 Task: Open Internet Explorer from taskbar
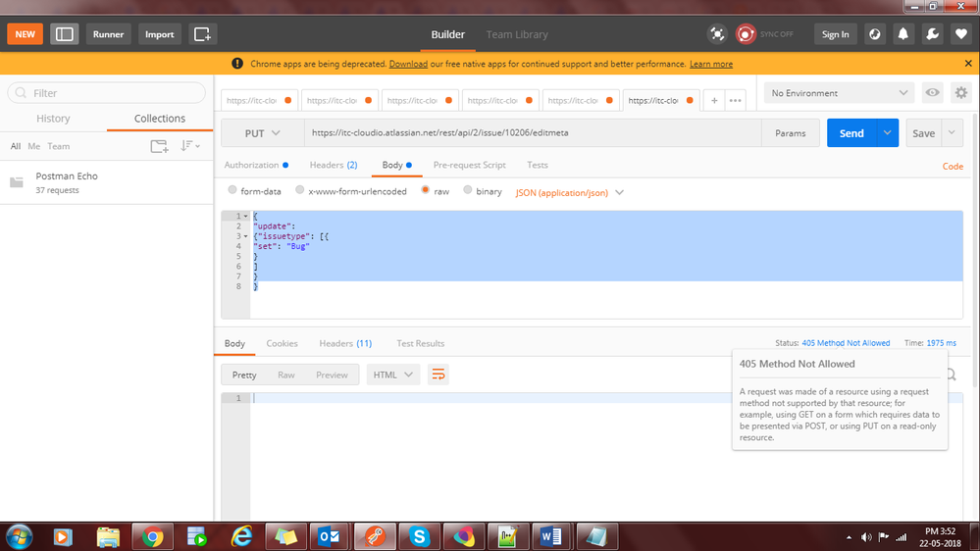point(242,536)
